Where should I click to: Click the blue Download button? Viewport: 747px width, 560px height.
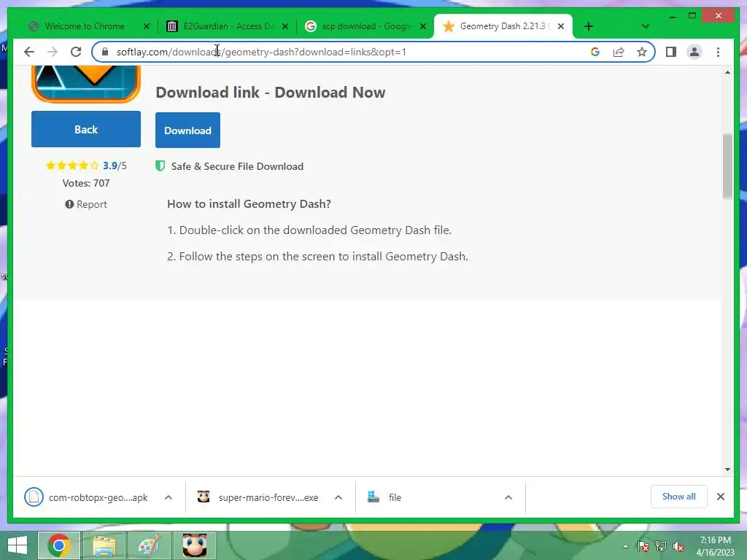click(187, 130)
